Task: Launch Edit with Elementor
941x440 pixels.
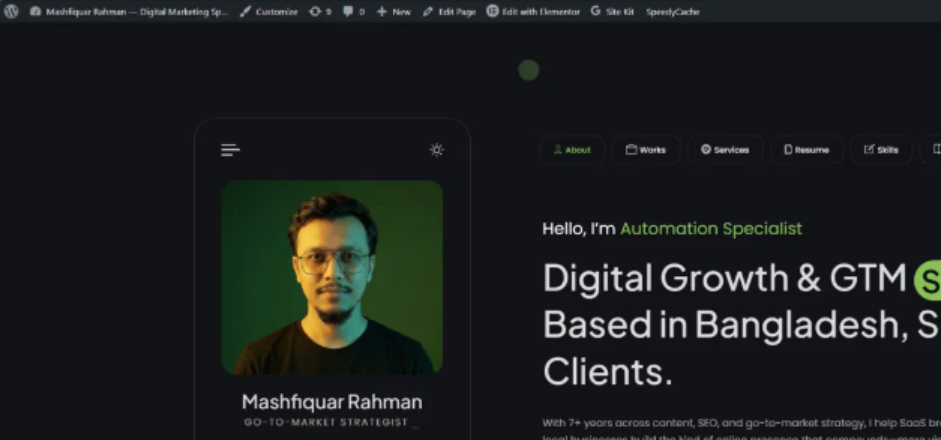Action: [533, 11]
